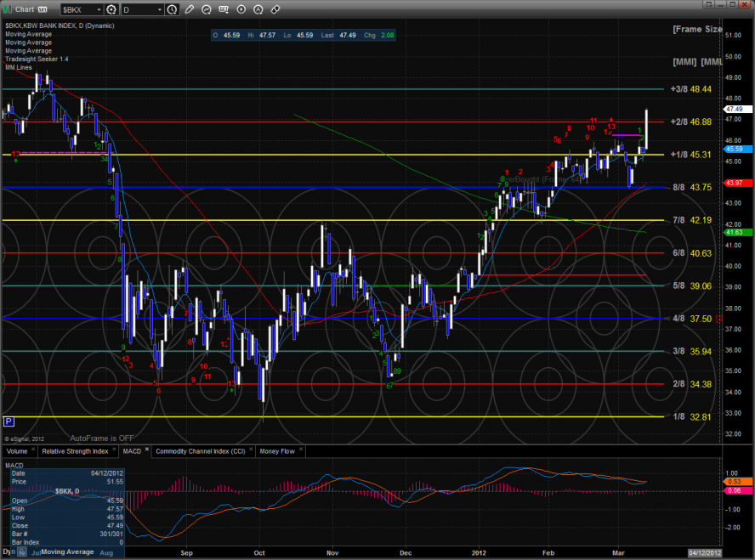Close the MACD tab

coord(146,450)
